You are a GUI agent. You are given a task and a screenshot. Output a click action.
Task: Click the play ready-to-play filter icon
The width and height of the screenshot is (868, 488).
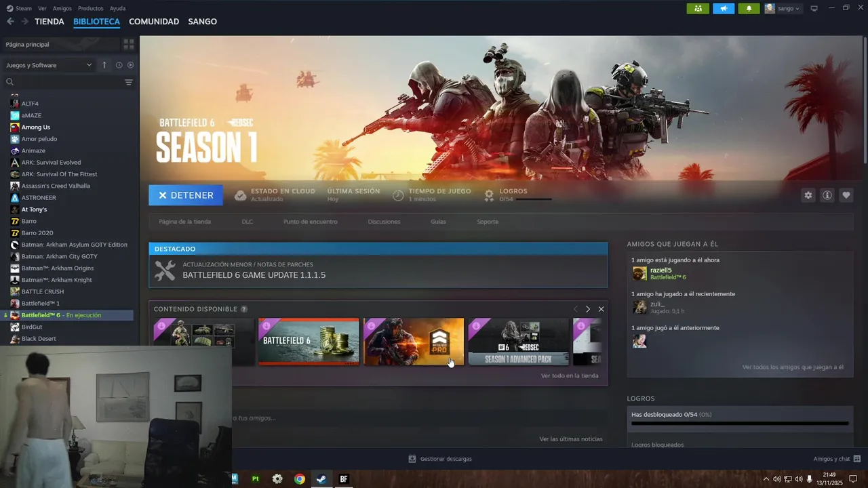coord(130,65)
